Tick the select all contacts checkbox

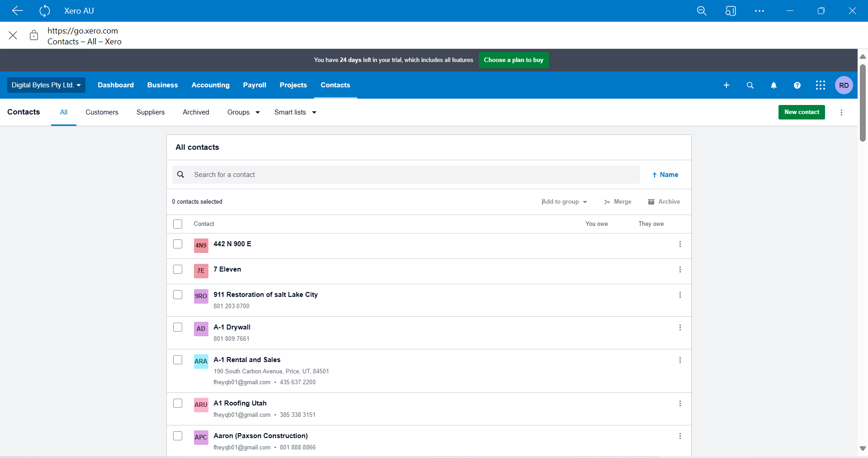click(178, 224)
